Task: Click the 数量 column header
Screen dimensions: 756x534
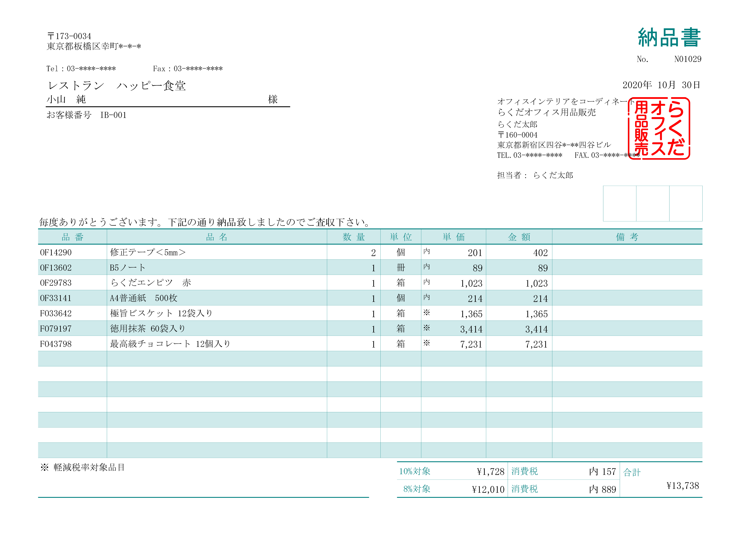Action: pos(354,237)
